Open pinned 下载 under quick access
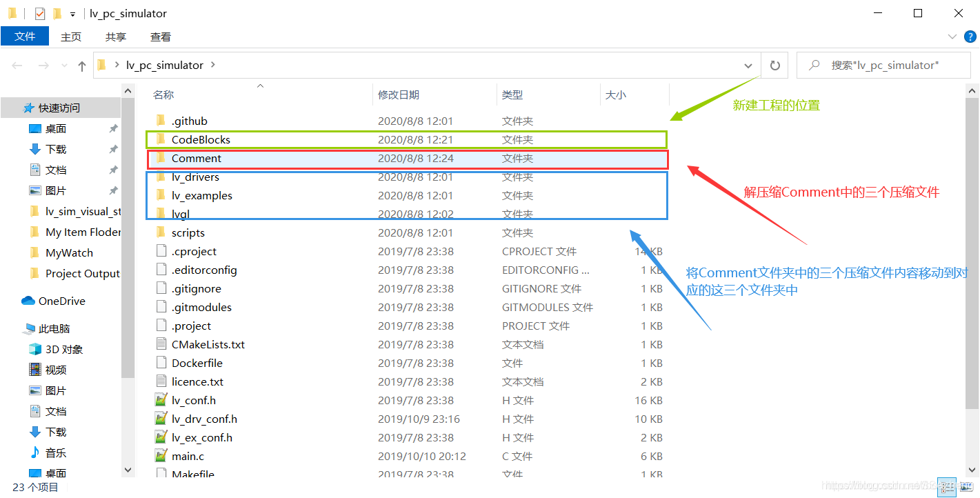The height and width of the screenshot is (498, 980). pos(56,149)
